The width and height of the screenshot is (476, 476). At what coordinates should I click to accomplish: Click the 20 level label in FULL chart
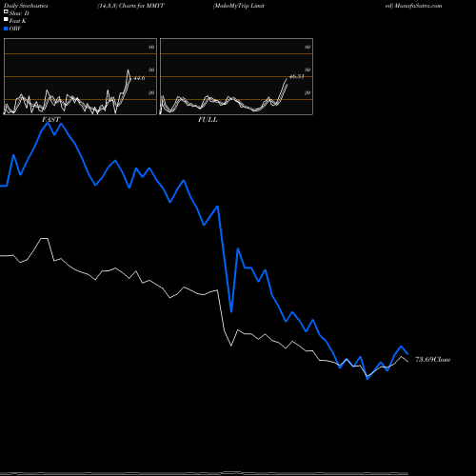point(307,92)
